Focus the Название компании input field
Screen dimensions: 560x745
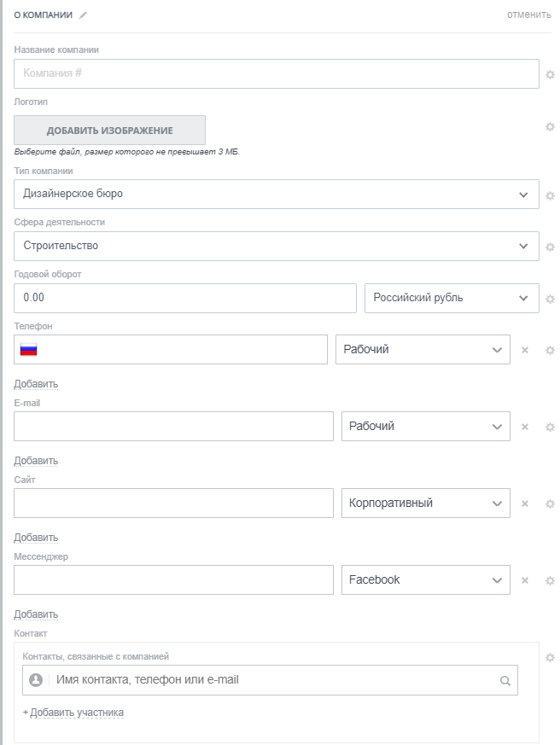tap(277, 73)
